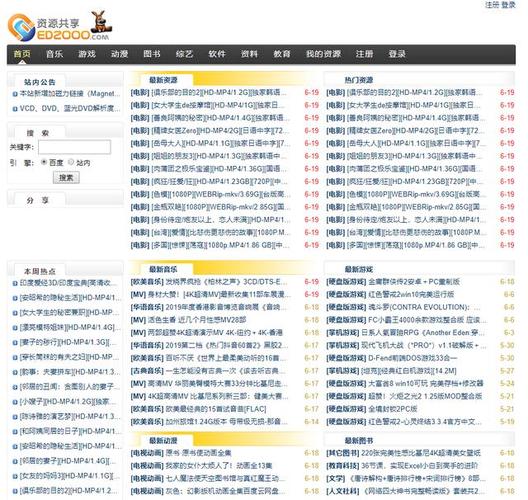The image size is (528, 500).
Task: Click the small 登录 link above the navigation bar
Action: click(508, 5)
